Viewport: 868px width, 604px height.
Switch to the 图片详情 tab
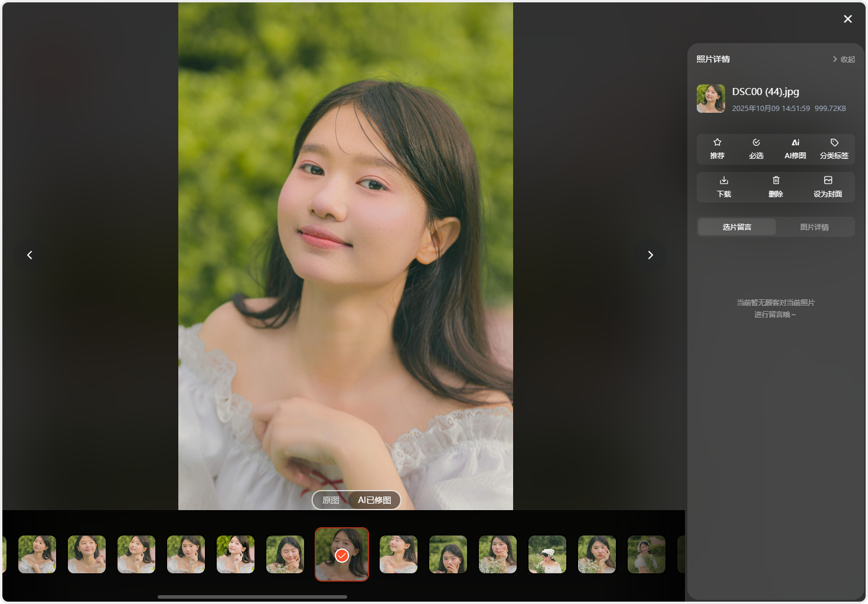(814, 227)
